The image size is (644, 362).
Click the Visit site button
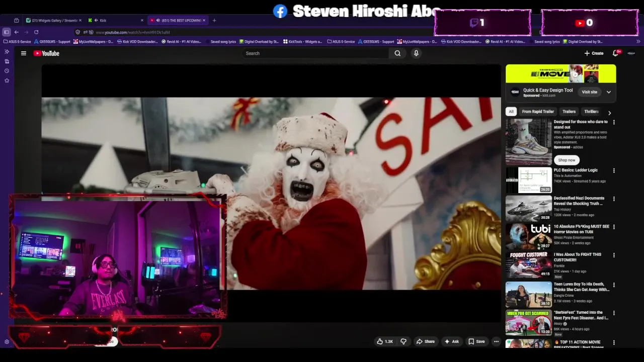(x=590, y=92)
